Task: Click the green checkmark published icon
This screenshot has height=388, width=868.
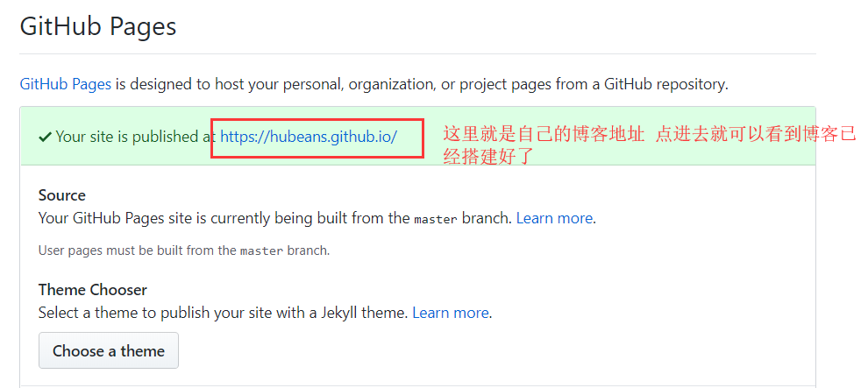Action: pyautogui.click(x=46, y=138)
